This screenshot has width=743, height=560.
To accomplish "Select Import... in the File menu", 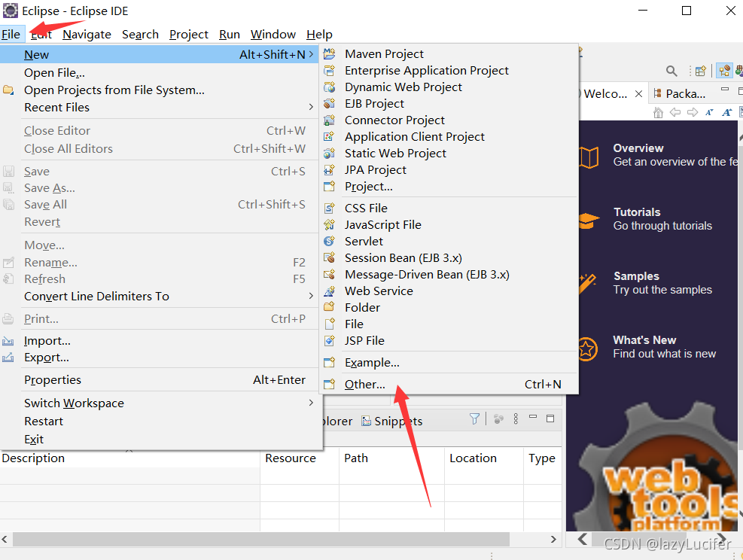I will tap(161, 341).
